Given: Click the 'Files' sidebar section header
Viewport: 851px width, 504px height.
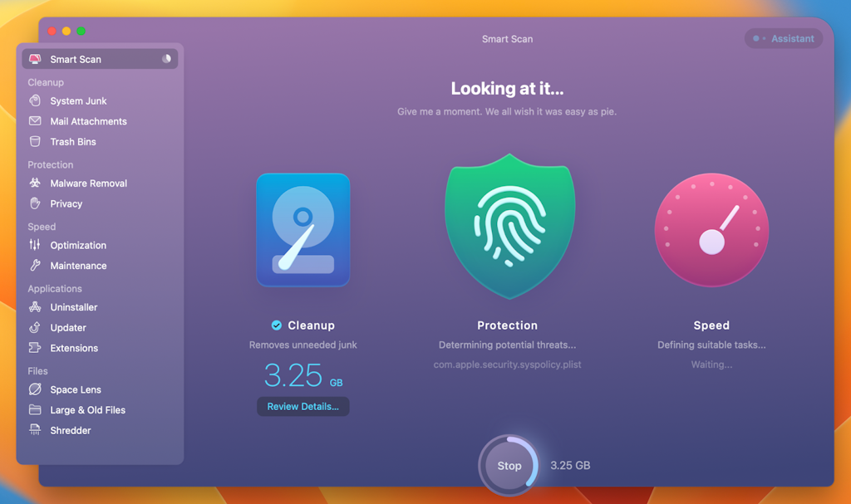Looking at the screenshot, I should [x=38, y=371].
